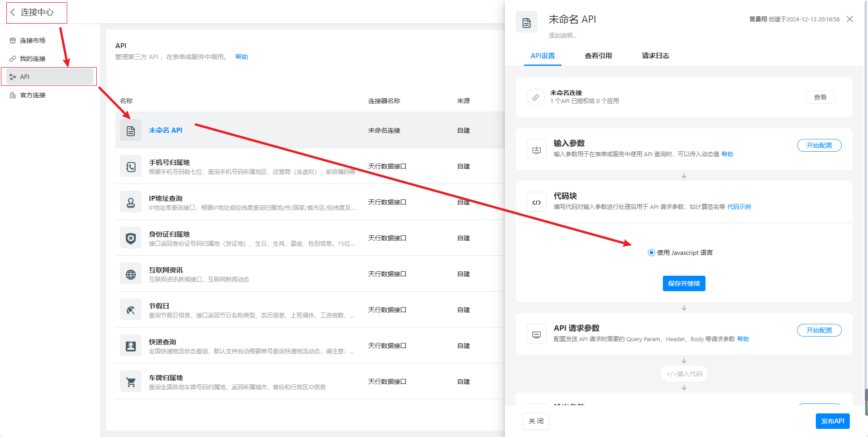This screenshot has width=868, height=437.
Task: Open 我的连接 in the sidebar
Action: coord(32,59)
